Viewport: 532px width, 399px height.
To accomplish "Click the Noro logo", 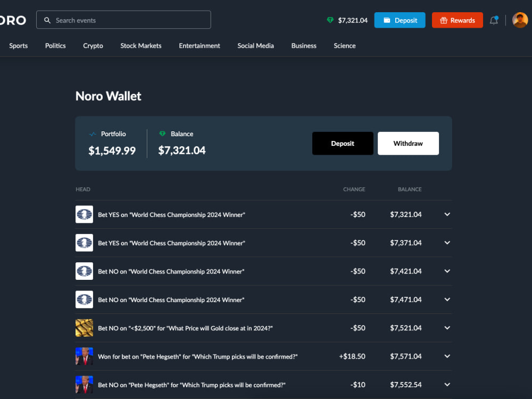I will click(13, 20).
